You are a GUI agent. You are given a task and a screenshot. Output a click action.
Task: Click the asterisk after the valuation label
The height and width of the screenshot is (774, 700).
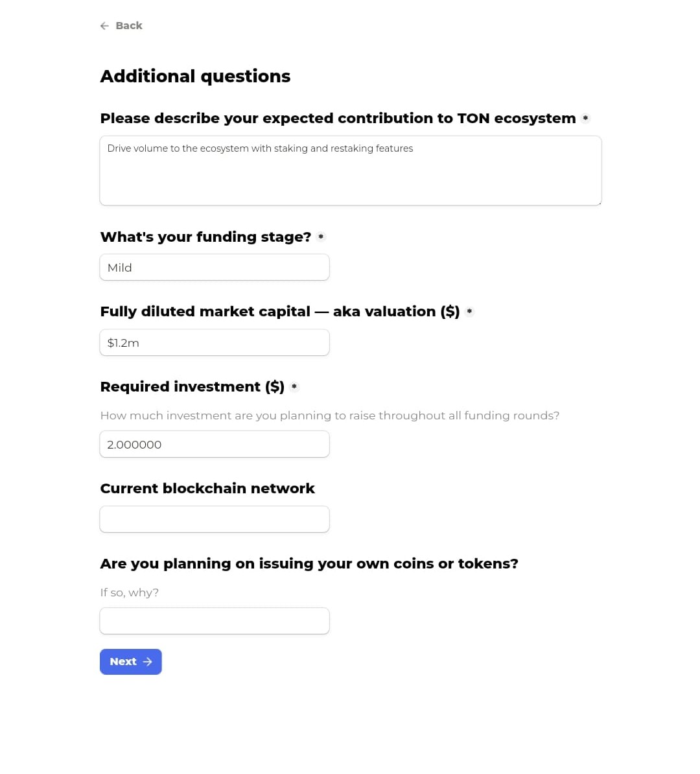(x=469, y=311)
